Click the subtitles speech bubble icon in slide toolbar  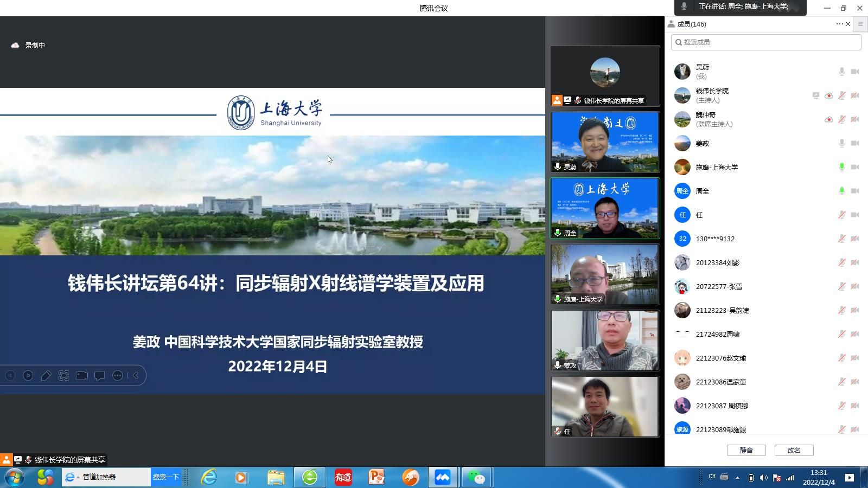(100, 375)
